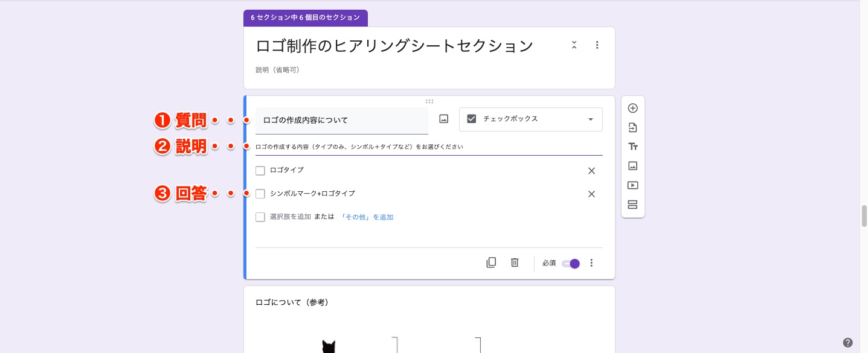868x353 pixels.
Task: Remove the シンボルマーク+ロゴタイプ option
Action: pyautogui.click(x=591, y=194)
